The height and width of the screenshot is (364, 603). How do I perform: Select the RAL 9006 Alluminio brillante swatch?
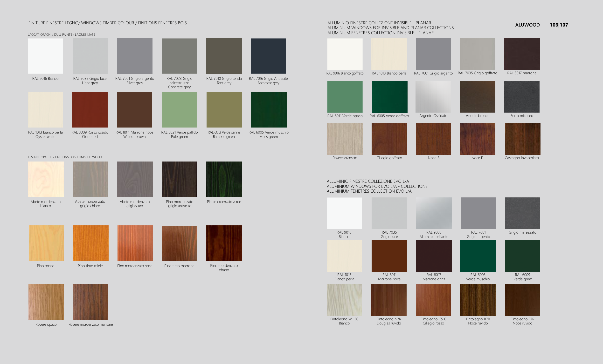(x=434, y=213)
